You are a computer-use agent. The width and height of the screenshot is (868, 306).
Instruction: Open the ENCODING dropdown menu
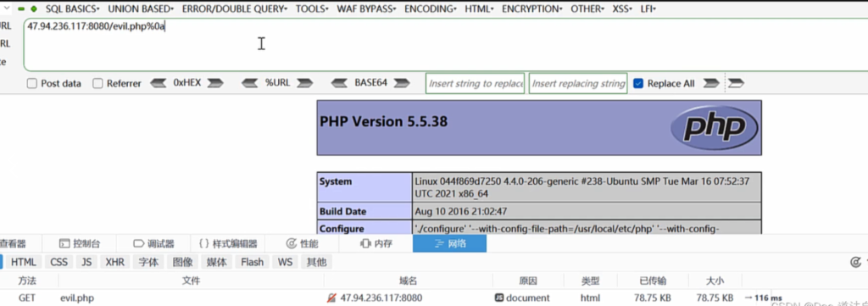tap(430, 8)
